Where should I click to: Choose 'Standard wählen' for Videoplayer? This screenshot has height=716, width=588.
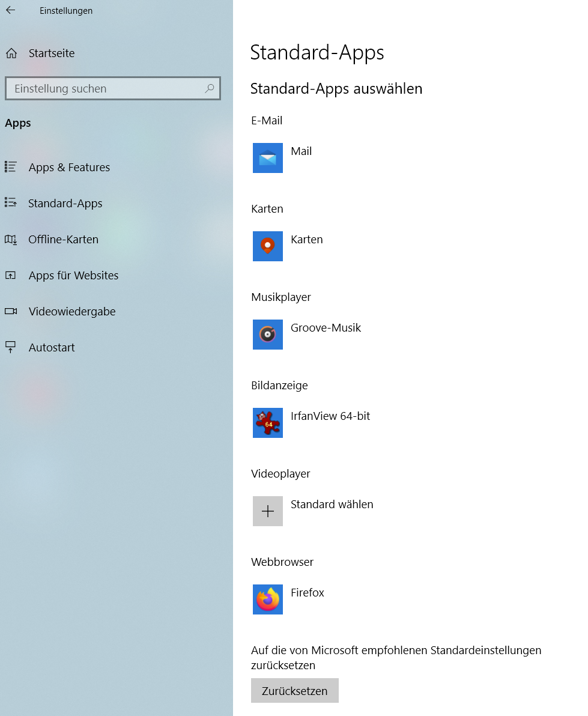[332, 504]
